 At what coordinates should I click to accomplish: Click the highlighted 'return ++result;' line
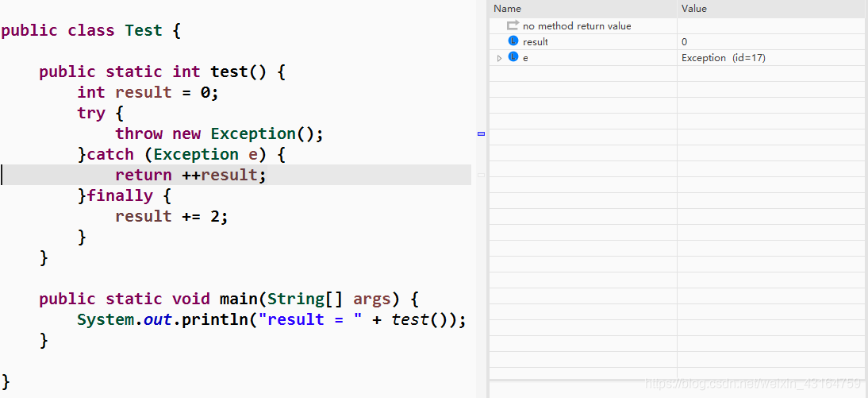pyautogui.click(x=236, y=175)
